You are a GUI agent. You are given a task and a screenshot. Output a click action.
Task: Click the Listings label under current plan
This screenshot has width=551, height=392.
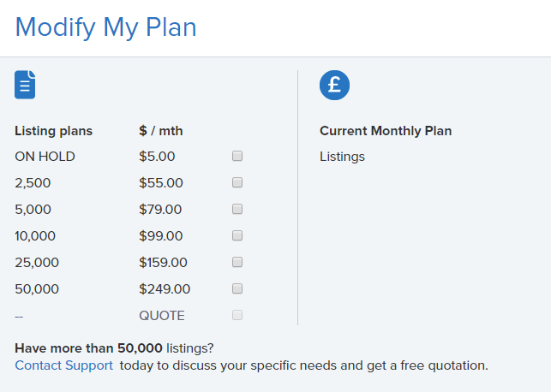click(x=342, y=157)
